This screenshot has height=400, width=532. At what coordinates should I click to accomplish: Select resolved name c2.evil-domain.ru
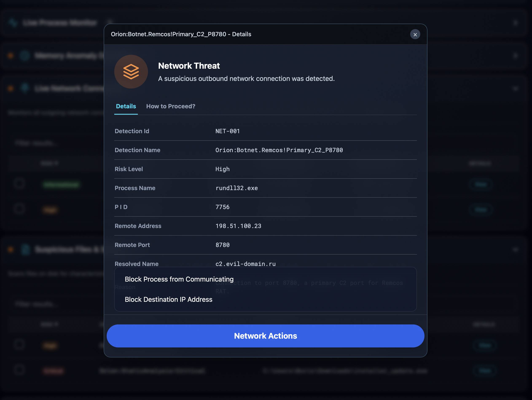245,264
